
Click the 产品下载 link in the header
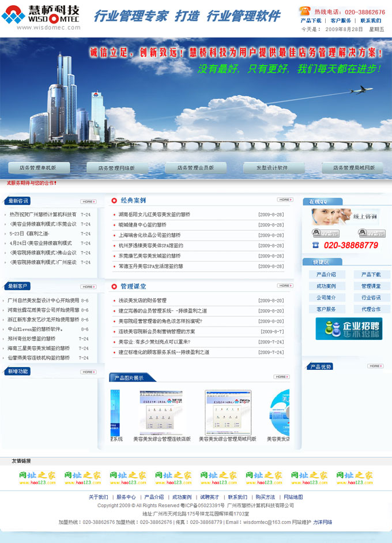pos(311,20)
